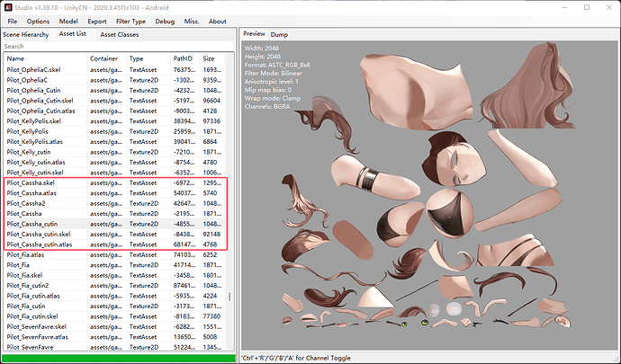Sort assets by the Size column header
621x364 pixels.
tap(212, 58)
